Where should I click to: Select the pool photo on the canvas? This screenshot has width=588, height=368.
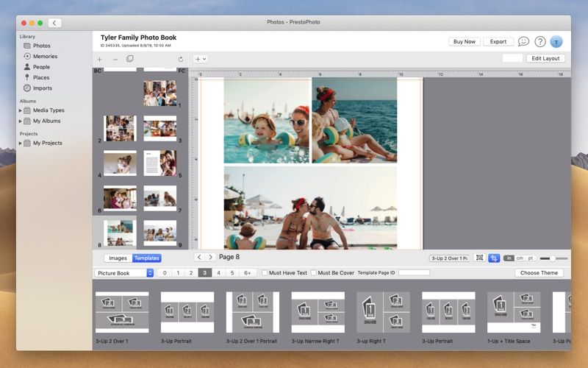tap(267, 121)
